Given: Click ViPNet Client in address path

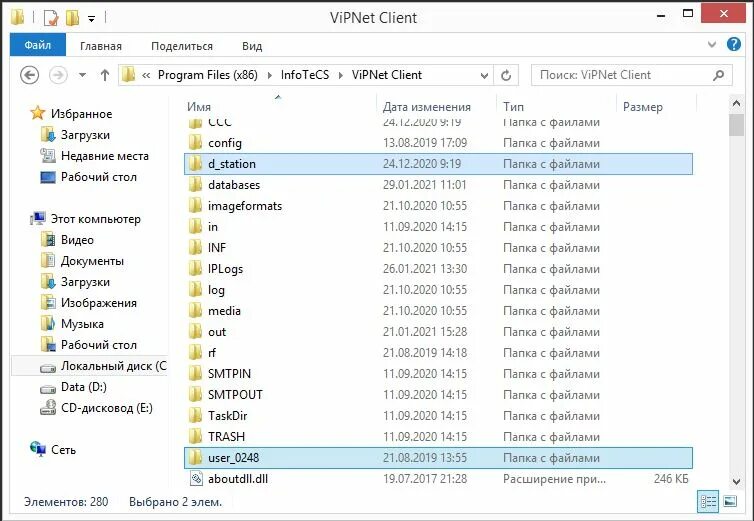Looking at the screenshot, I should [387, 75].
